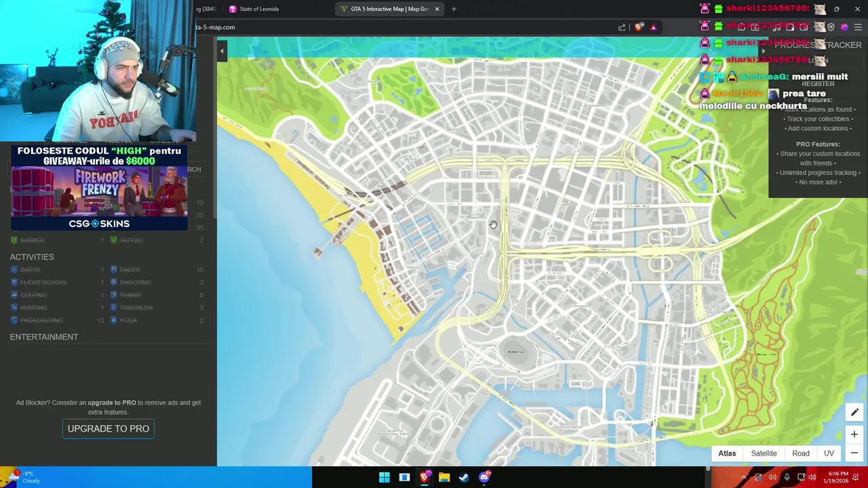Open the pencil draw tool on map
The width and height of the screenshot is (868, 488).
854,412
